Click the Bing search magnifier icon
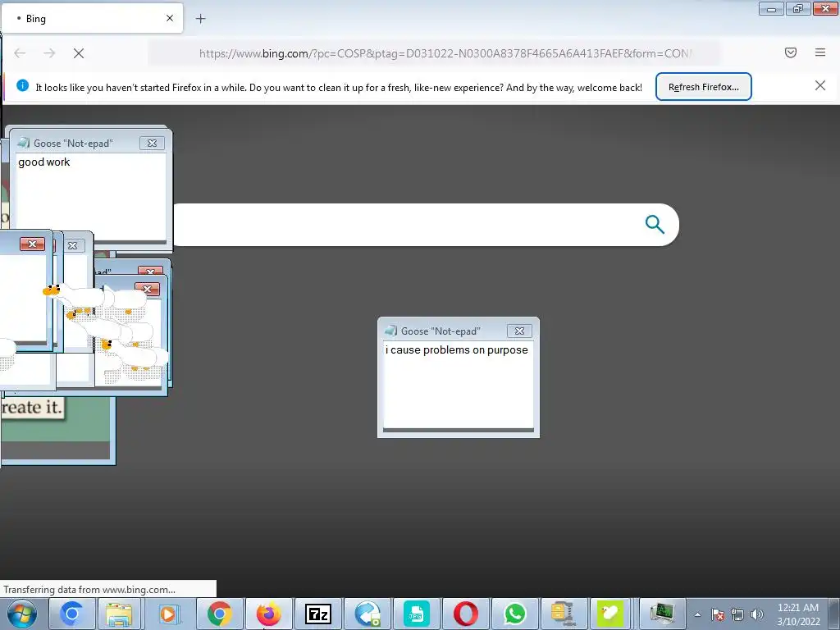This screenshot has height=630, width=840. click(x=655, y=225)
